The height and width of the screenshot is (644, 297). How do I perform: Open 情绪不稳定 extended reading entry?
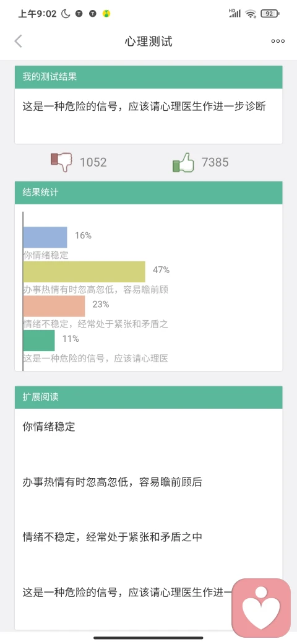[x=112, y=537]
